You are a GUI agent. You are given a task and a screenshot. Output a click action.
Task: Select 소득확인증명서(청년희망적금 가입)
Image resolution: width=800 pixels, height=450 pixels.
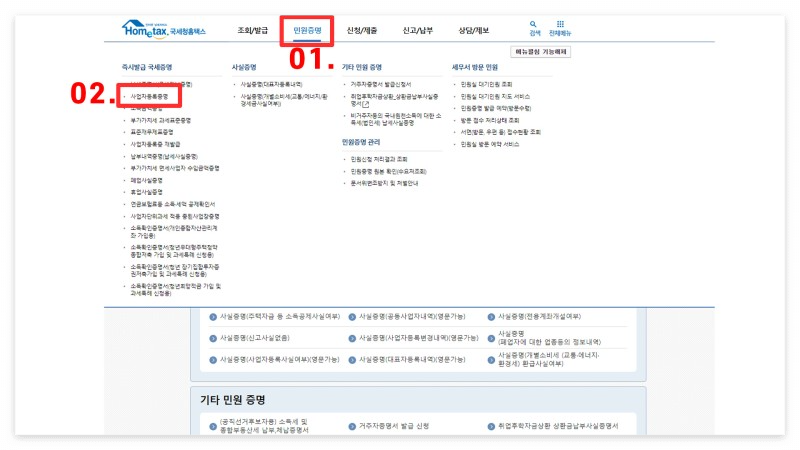tap(176, 290)
